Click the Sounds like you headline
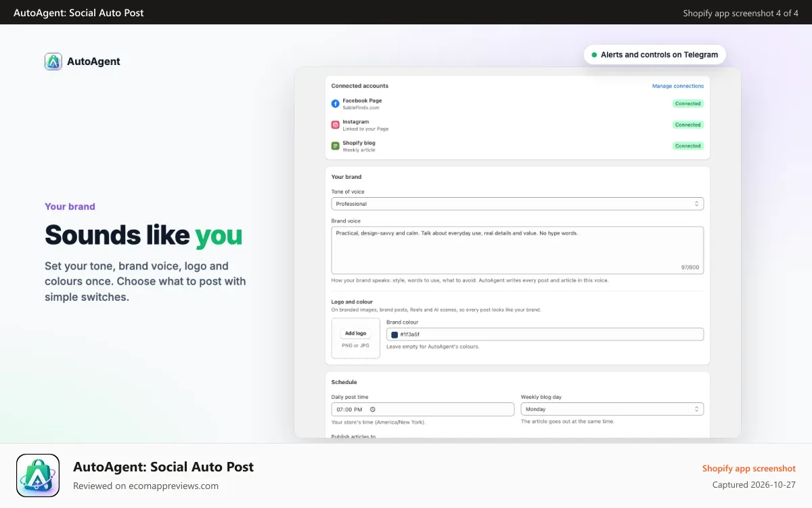 [143, 235]
